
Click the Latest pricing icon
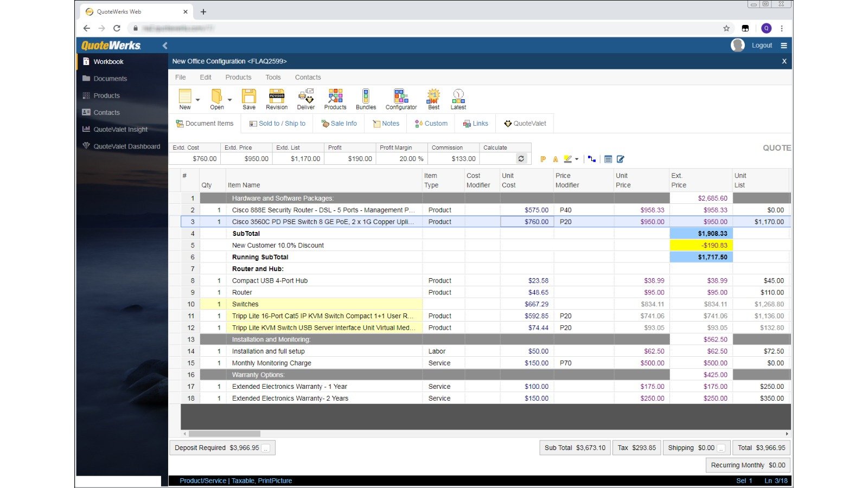458,99
